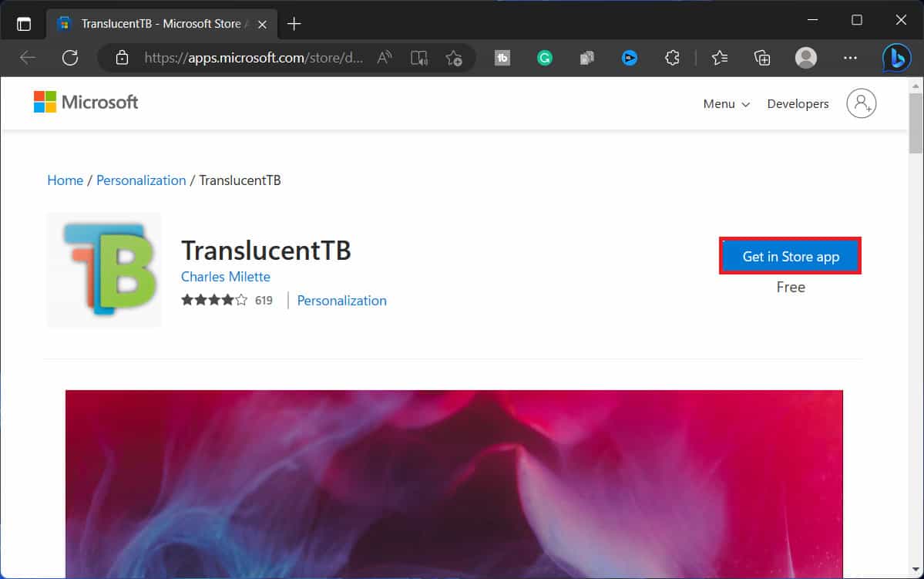The image size is (924, 579).
Task: Click the Read Aloud icon in address bar
Action: pyautogui.click(x=384, y=58)
